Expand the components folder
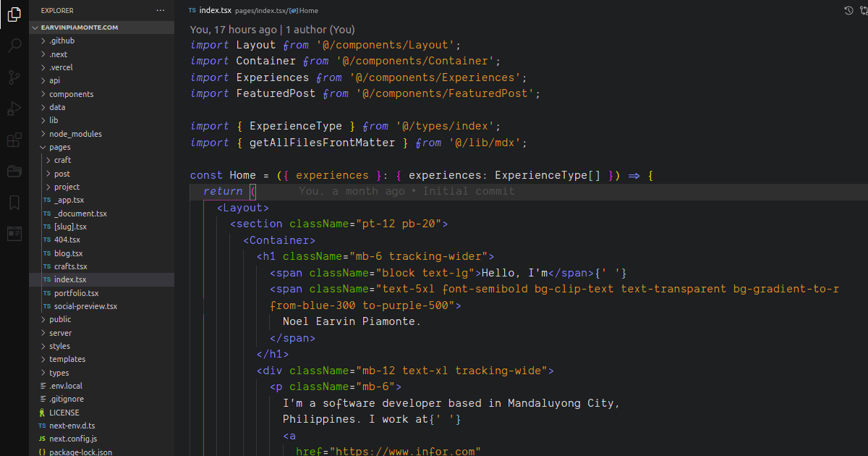 [x=71, y=94]
